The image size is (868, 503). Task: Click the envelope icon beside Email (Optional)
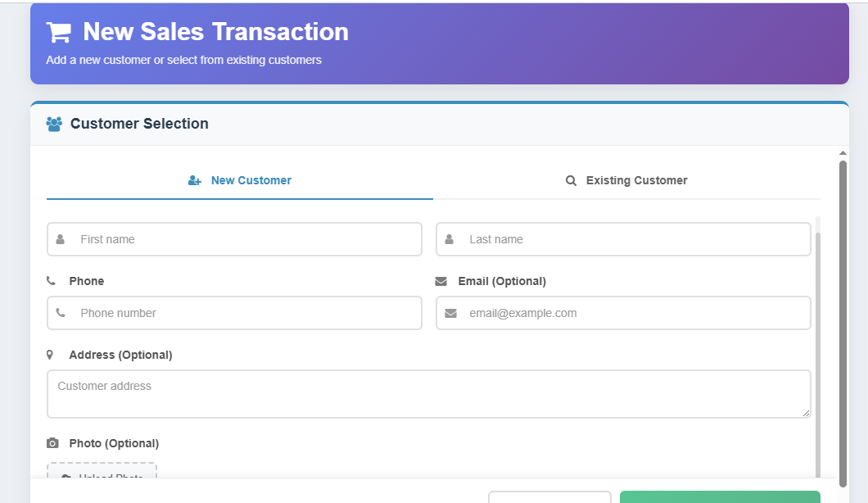tap(443, 281)
